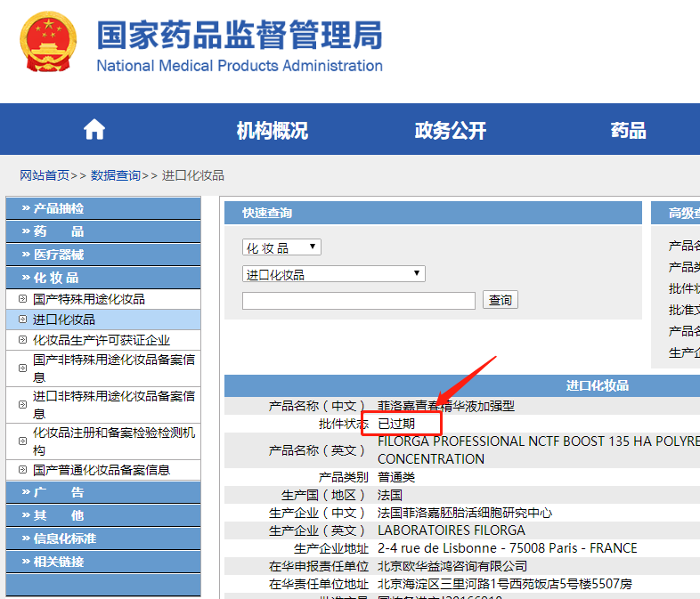Select 国产特殊用途化妆品 in sidebar
700x599 pixels.
89,299
